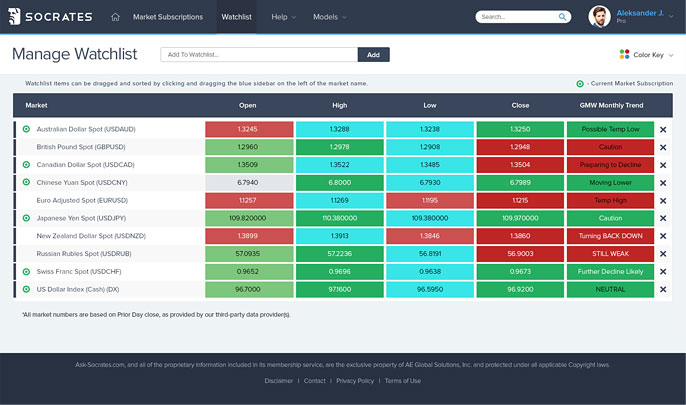Remove Chinese Yuan Spot row
Image resolution: width=686 pixels, height=405 pixels.
[x=663, y=183]
